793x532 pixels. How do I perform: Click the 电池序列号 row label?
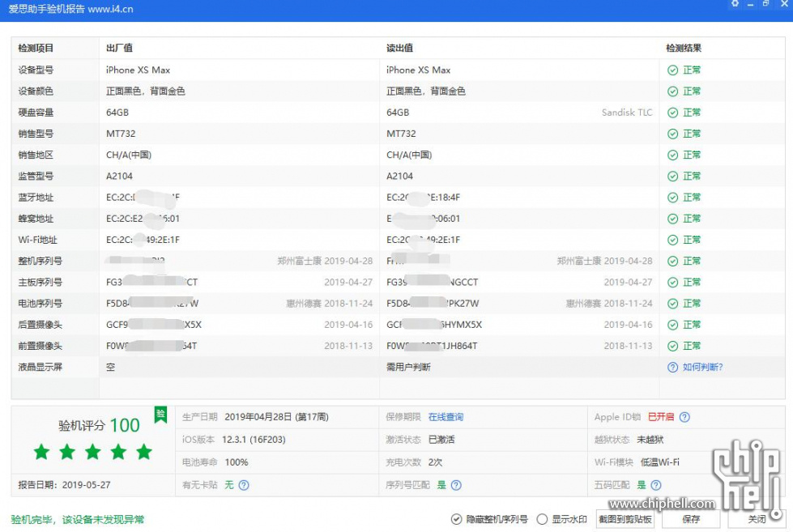pyautogui.click(x=41, y=304)
